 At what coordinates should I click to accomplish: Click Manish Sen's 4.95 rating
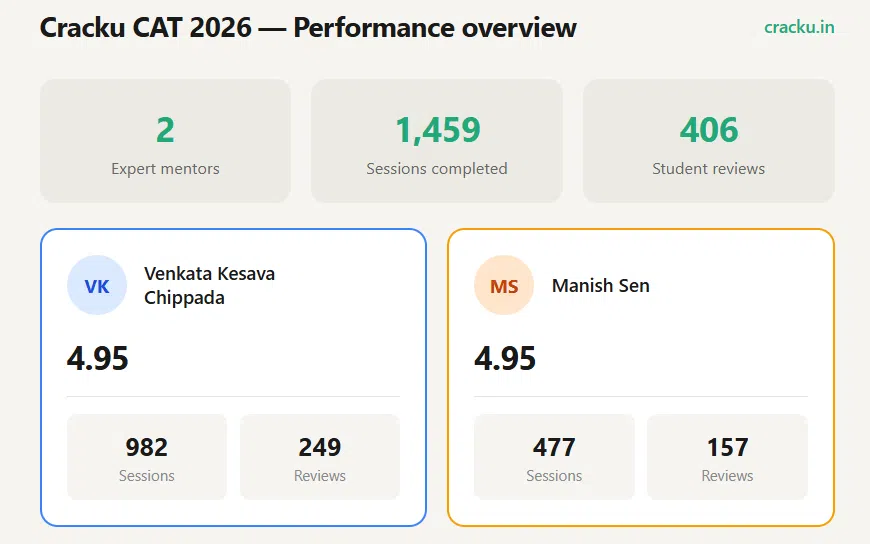coord(505,358)
